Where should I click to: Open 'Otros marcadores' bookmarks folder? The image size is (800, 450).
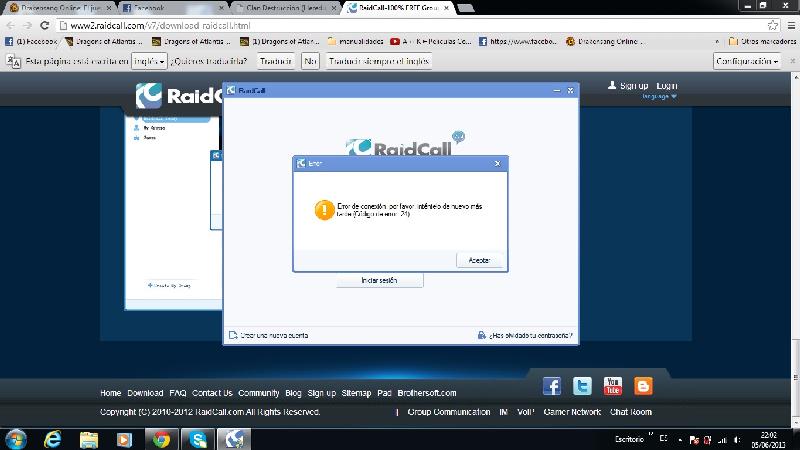pyautogui.click(x=762, y=41)
